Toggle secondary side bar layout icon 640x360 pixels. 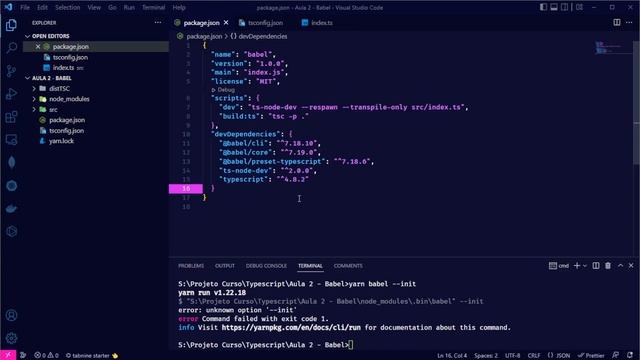pyautogui.click(x=564, y=7)
